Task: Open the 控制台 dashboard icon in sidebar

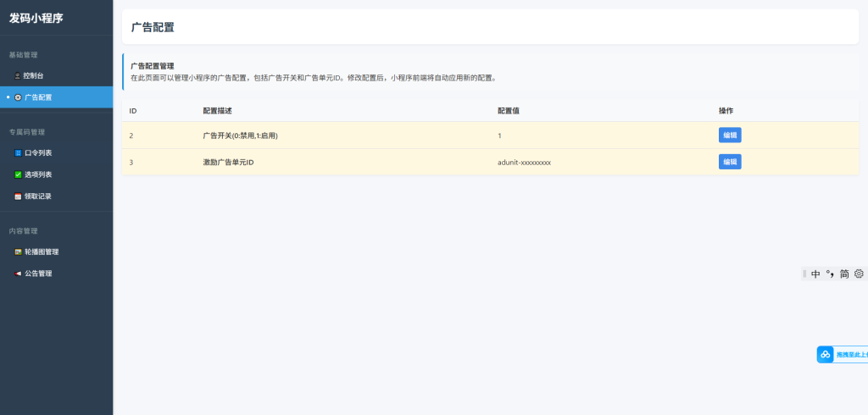Action: pos(19,75)
